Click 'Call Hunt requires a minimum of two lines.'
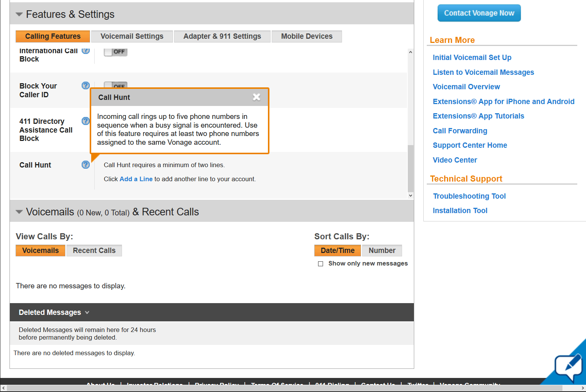Screen dimensions: 586x392 164,165
